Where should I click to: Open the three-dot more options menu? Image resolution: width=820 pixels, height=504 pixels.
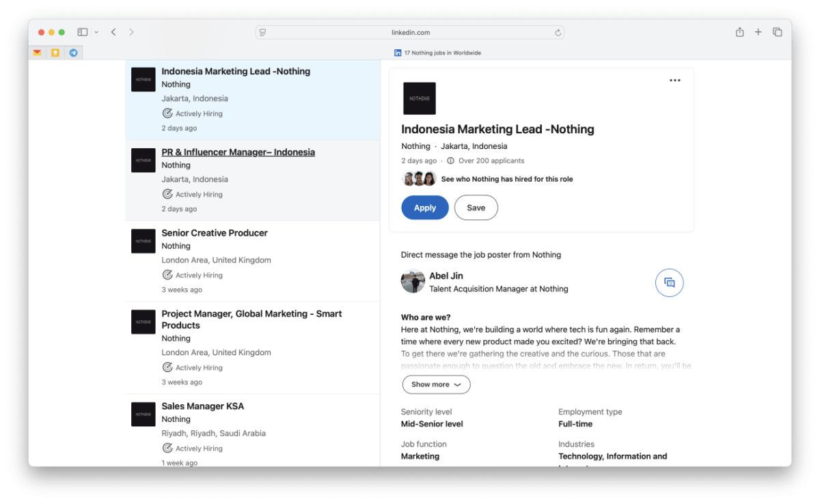coord(675,81)
